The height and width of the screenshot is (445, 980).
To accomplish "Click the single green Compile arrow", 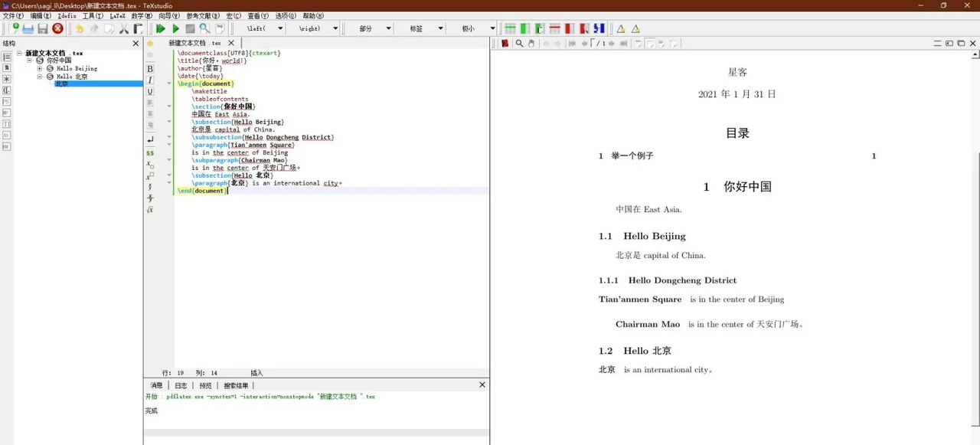I will tap(175, 28).
